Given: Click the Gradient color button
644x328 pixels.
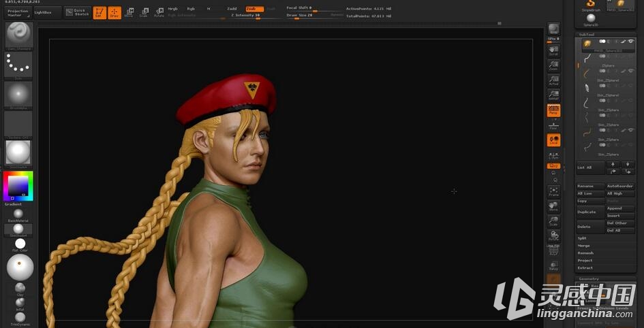Looking at the screenshot, I should pos(14,204).
